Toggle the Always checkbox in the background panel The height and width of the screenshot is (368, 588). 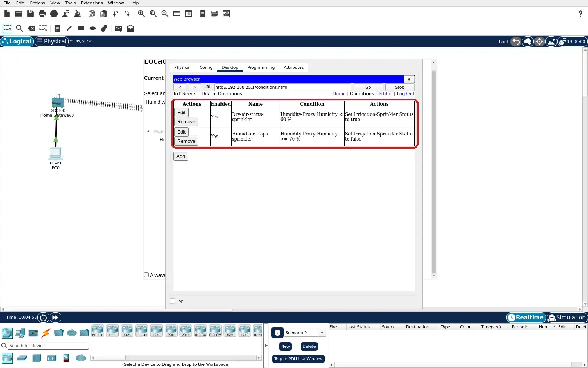tap(147, 275)
